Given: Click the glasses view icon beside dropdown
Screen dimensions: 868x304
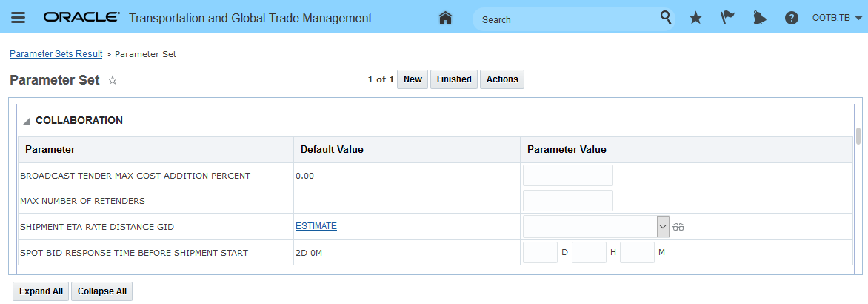Looking at the screenshot, I should coord(678,227).
